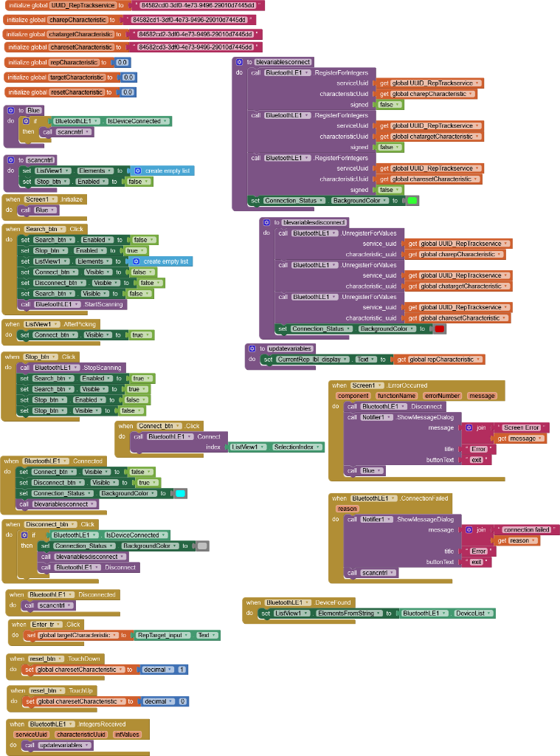Edit the decimal number 0 in reset_btn.TouchUp

tap(183, 701)
